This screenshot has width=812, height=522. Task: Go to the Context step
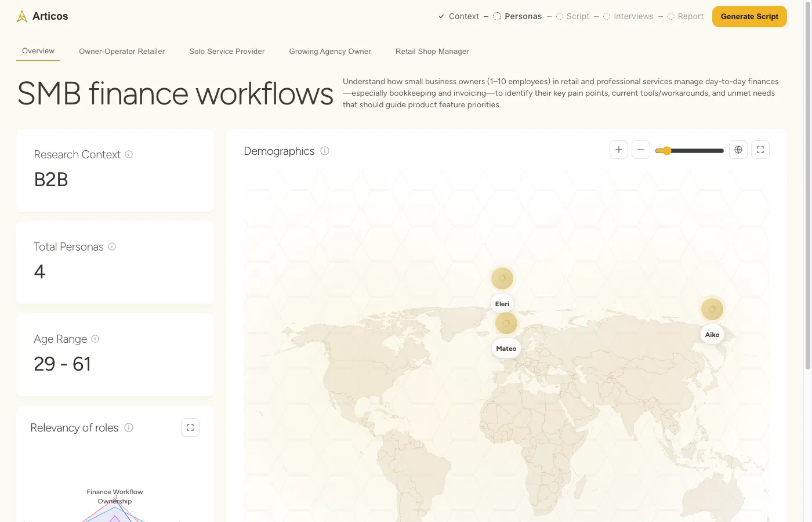point(458,16)
